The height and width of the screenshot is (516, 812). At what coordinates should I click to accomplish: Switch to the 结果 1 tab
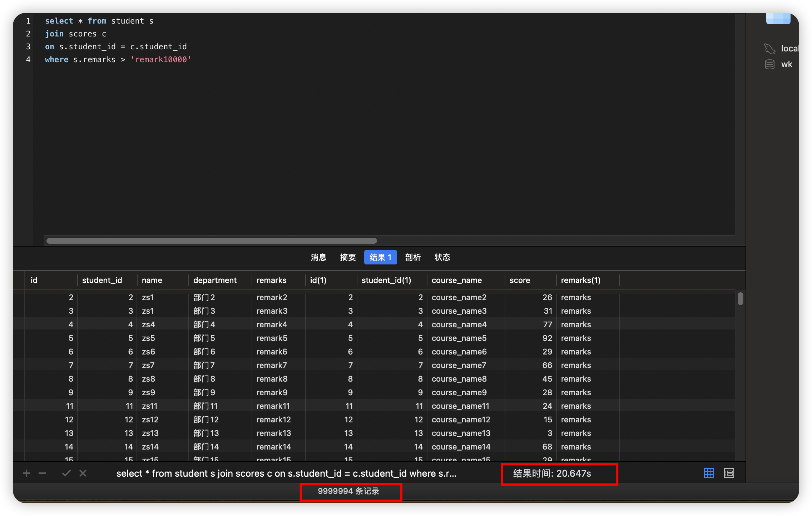click(x=380, y=257)
